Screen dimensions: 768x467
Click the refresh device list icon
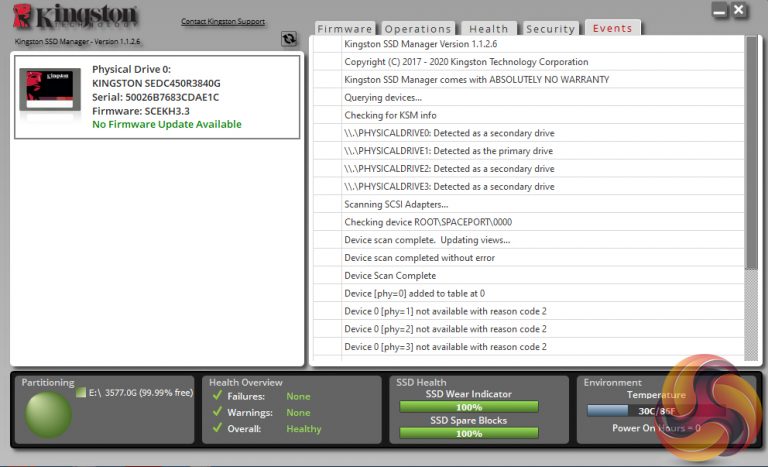click(x=289, y=39)
